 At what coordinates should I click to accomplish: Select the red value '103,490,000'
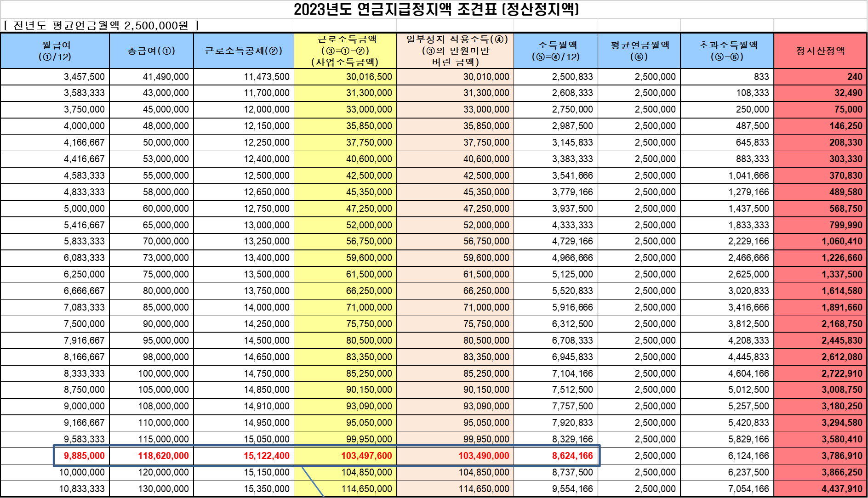pyautogui.click(x=484, y=456)
